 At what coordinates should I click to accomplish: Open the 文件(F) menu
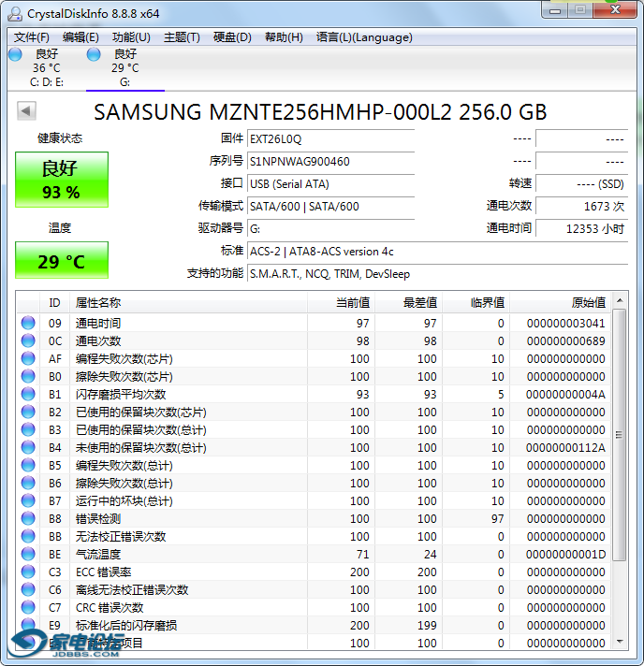coord(32,37)
